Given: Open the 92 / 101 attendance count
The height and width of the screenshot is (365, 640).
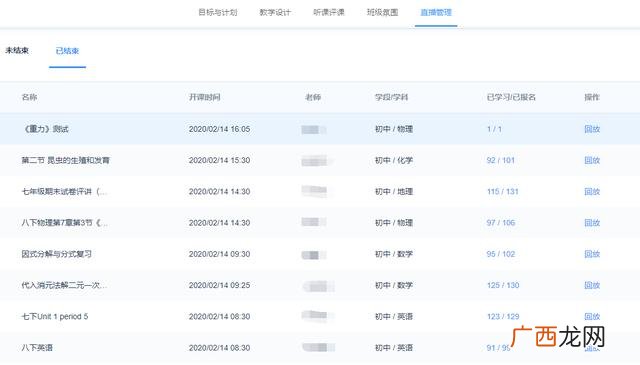Looking at the screenshot, I should point(500,160).
